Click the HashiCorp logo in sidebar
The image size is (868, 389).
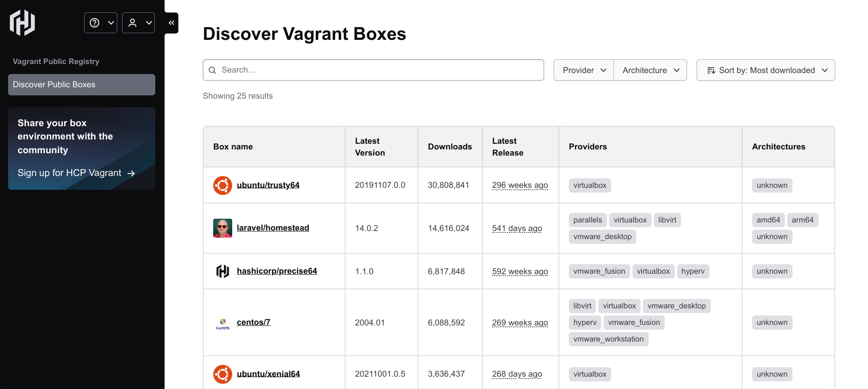[22, 23]
